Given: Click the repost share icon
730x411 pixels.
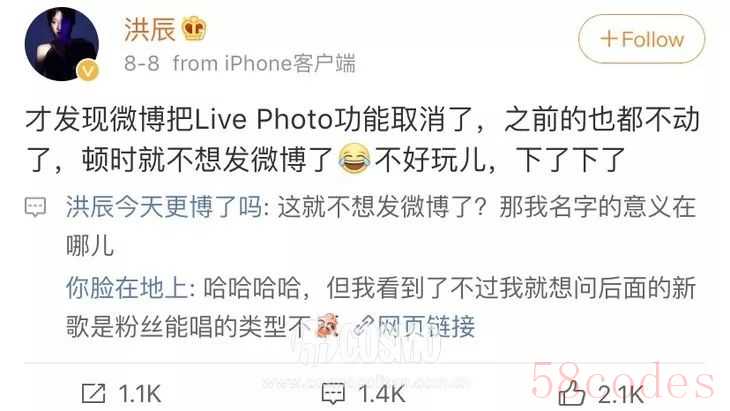Looking at the screenshot, I should [94, 394].
